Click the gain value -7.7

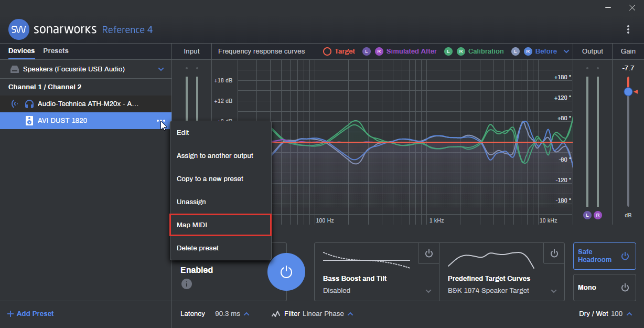[628, 68]
